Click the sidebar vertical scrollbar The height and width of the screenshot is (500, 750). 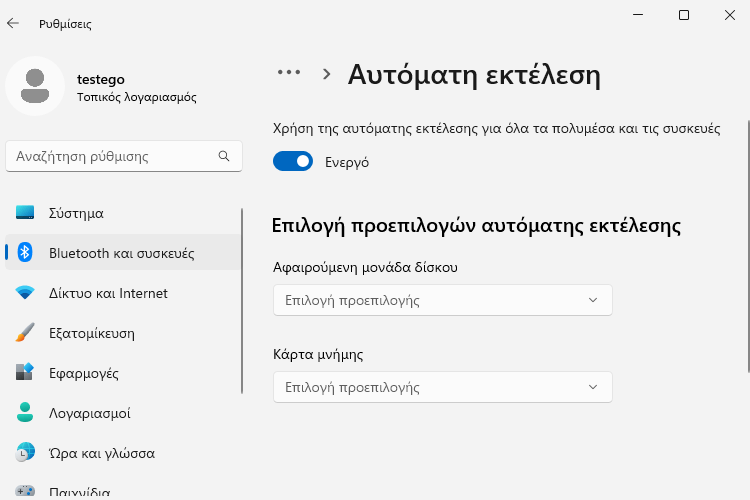242,301
